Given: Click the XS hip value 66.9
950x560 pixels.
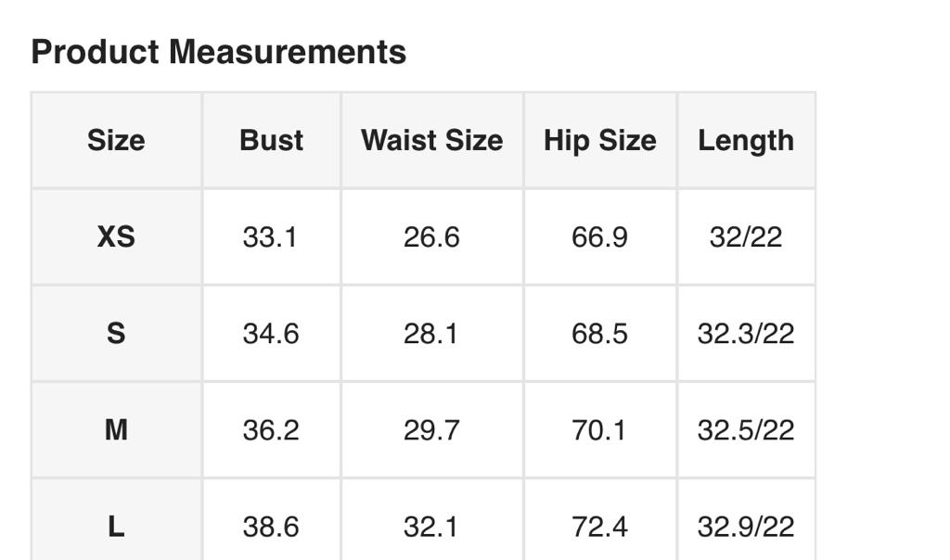Looking at the screenshot, I should point(599,237).
